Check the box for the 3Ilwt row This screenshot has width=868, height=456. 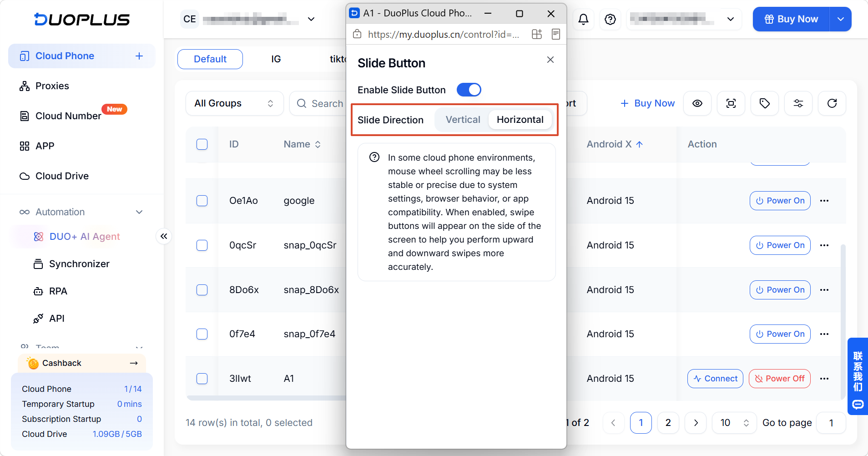[202, 379]
